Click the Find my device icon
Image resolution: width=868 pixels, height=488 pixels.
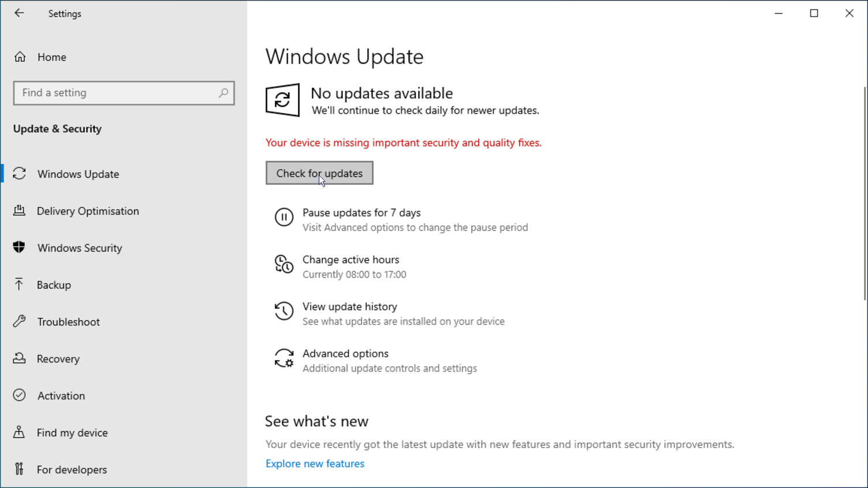[19, 432]
